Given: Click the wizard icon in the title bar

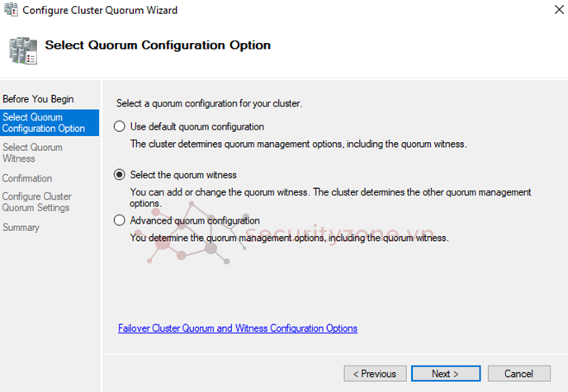Looking at the screenshot, I should [x=12, y=11].
